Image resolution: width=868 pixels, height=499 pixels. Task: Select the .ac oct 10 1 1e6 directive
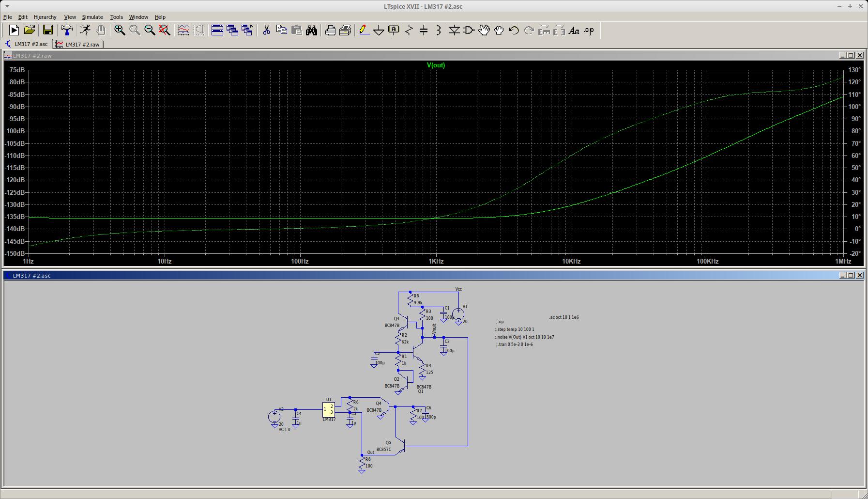[564, 317]
